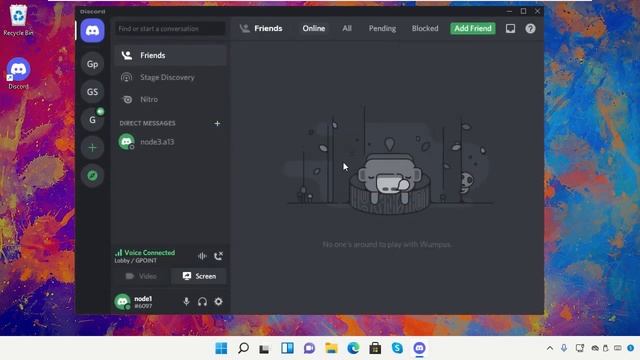
Task: Switch to the Blocked tab
Action: (x=425, y=29)
